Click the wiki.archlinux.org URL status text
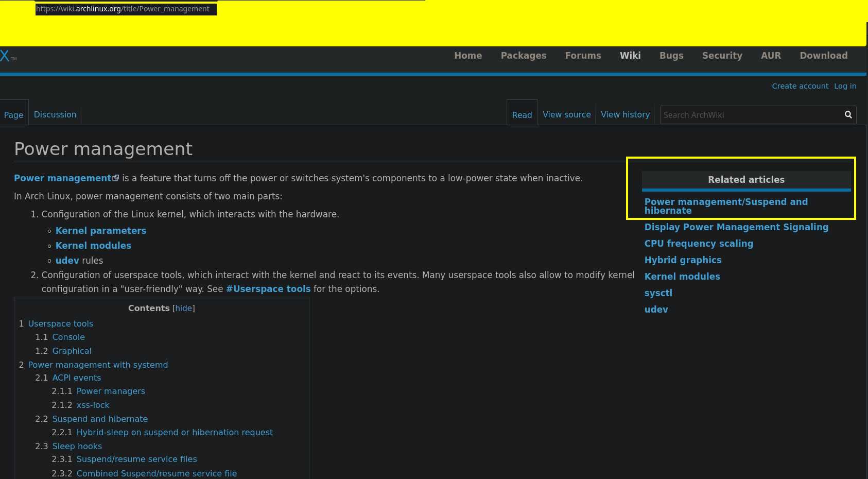 tap(123, 9)
